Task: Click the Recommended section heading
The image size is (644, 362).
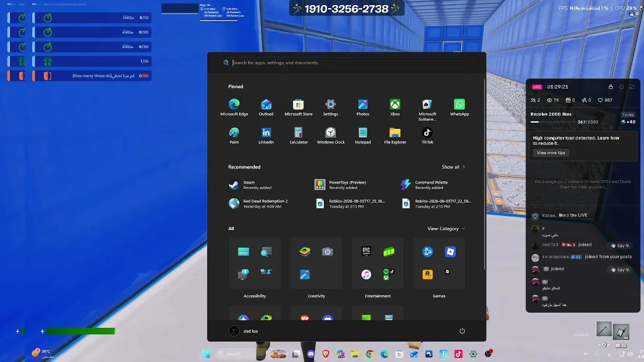Action: point(245,167)
